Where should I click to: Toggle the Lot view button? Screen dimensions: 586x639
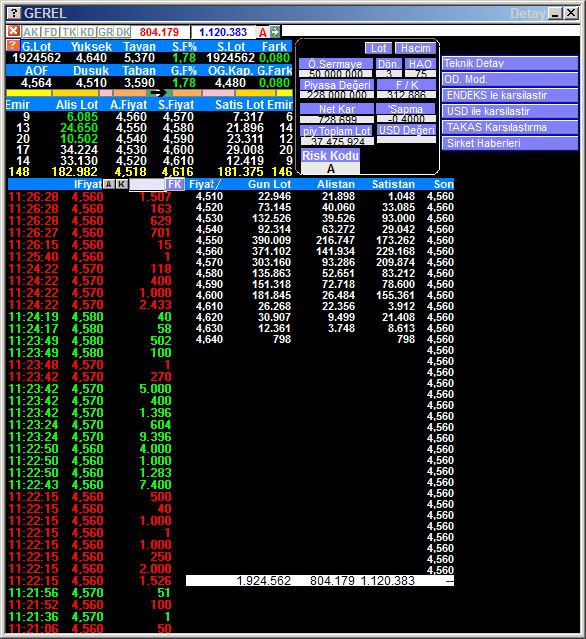(x=378, y=48)
